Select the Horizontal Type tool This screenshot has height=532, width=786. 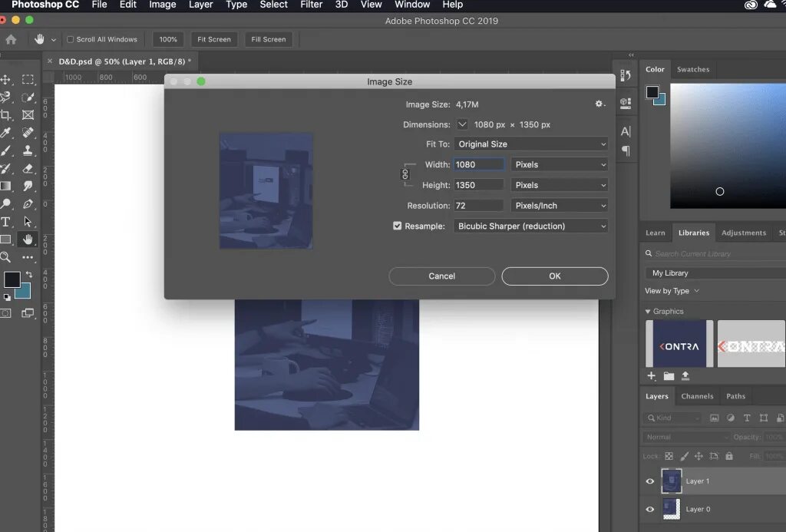click(5, 222)
